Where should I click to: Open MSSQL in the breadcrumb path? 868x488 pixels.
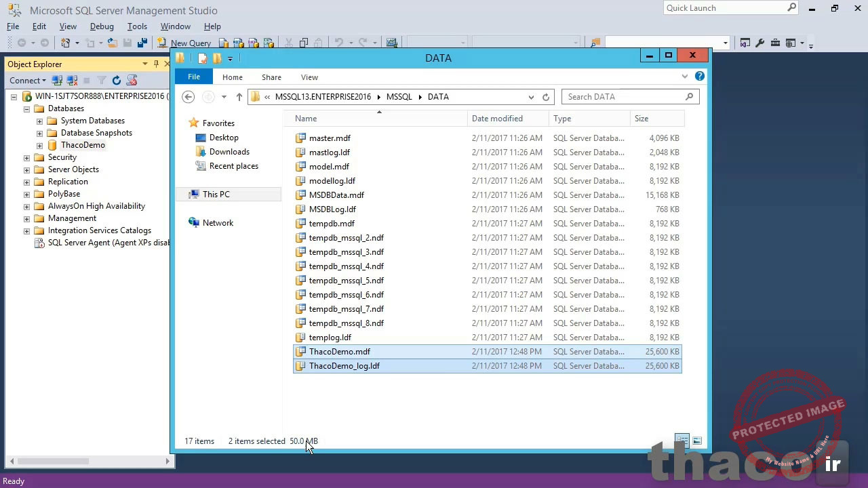coord(399,97)
